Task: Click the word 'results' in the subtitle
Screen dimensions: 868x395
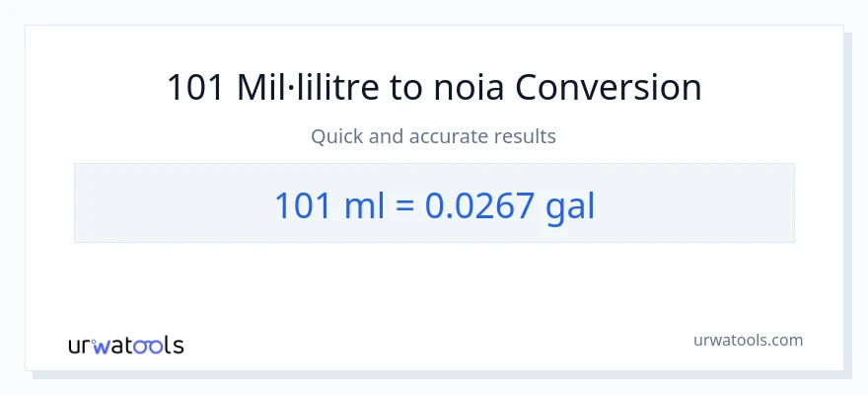Action: [x=526, y=136]
